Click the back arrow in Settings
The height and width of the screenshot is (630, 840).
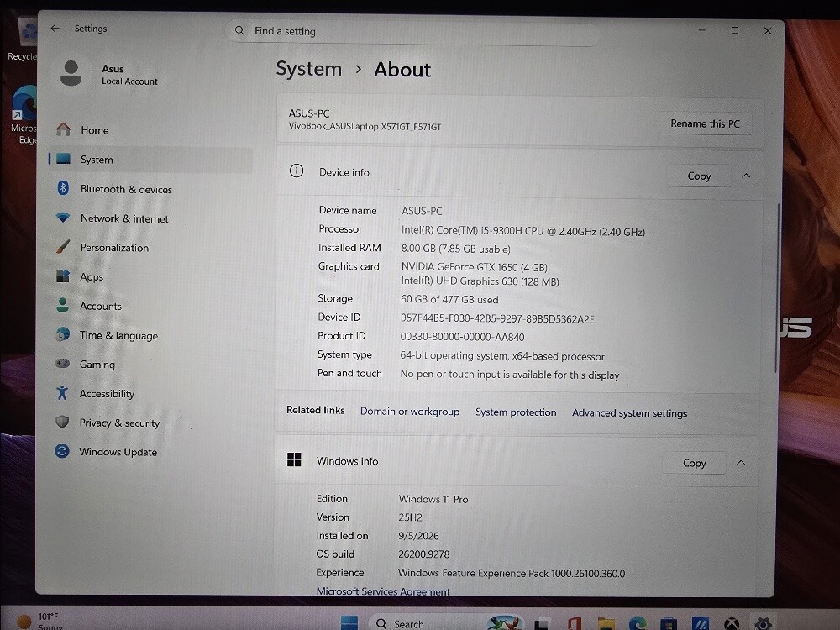point(55,29)
